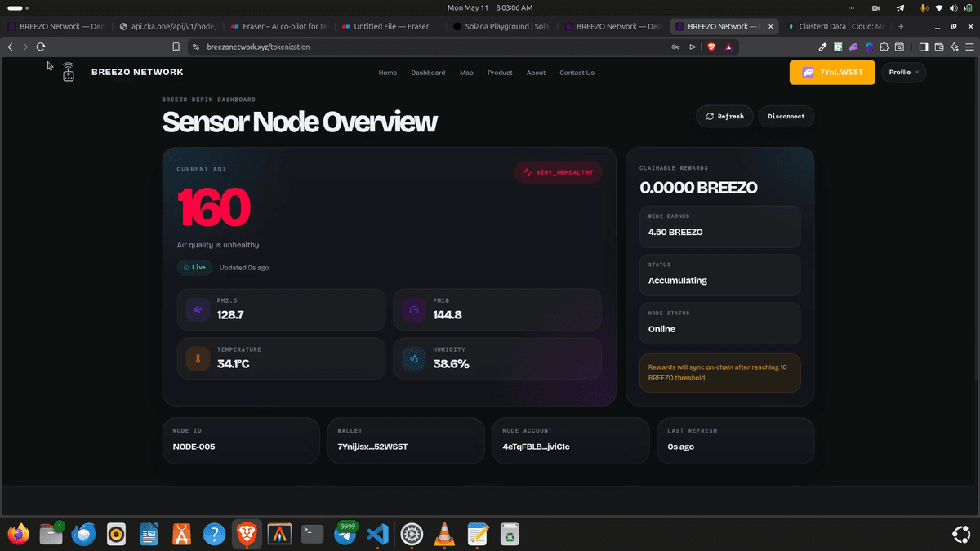Open the Profile dropdown menu
Image resolution: width=980 pixels, height=551 pixels.
coord(903,73)
